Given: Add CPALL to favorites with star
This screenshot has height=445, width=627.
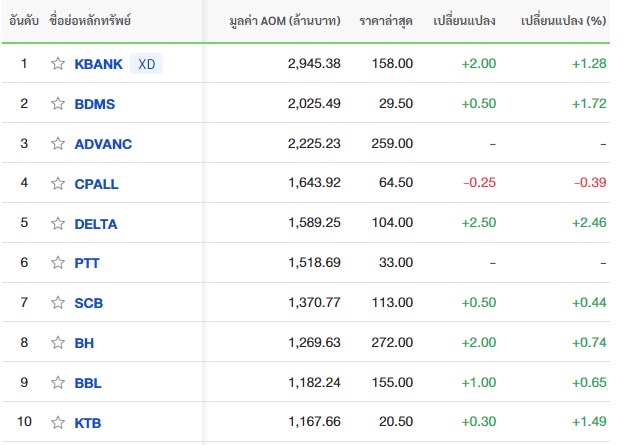Looking at the screenshot, I should [x=58, y=184].
